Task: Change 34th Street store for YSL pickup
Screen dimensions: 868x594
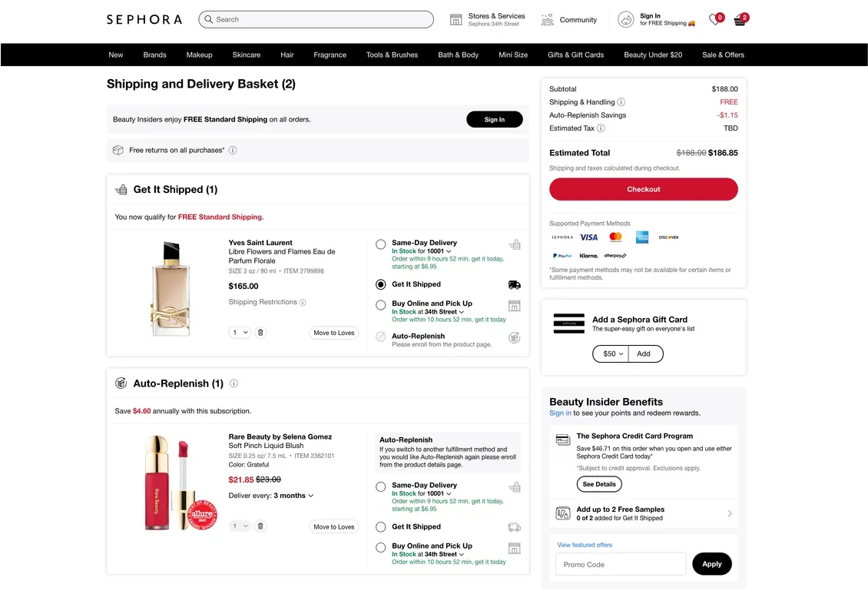Action: [x=444, y=312]
